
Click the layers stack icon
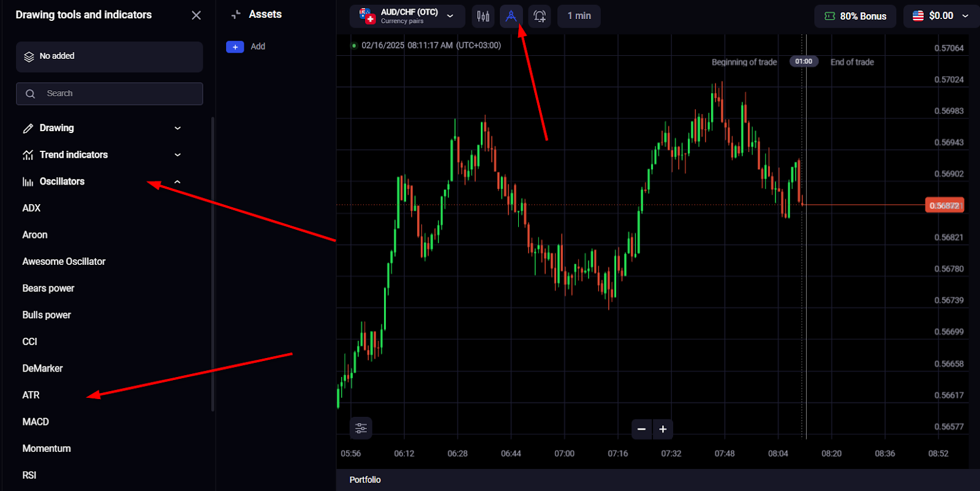coord(29,56)
